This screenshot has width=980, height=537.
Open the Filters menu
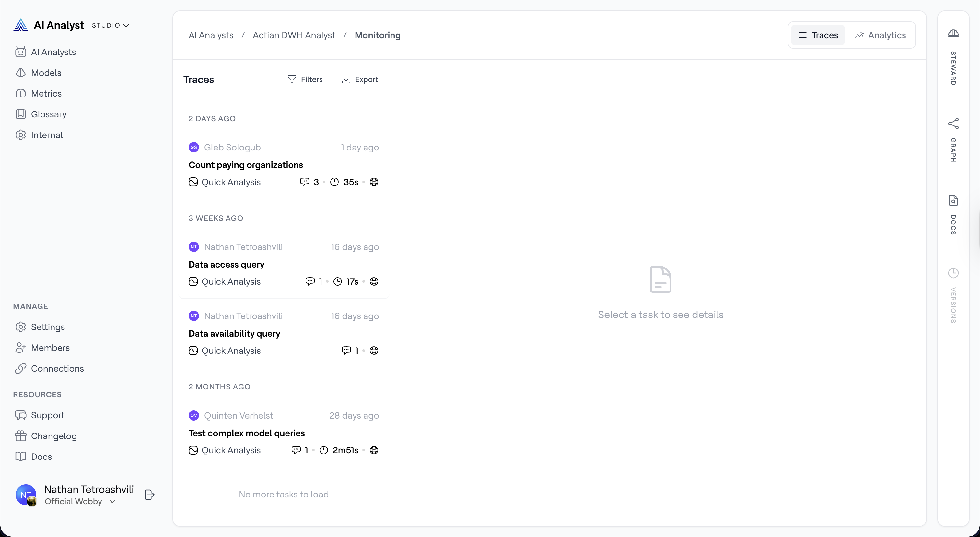pyautogui.click(x=305, y=79)
